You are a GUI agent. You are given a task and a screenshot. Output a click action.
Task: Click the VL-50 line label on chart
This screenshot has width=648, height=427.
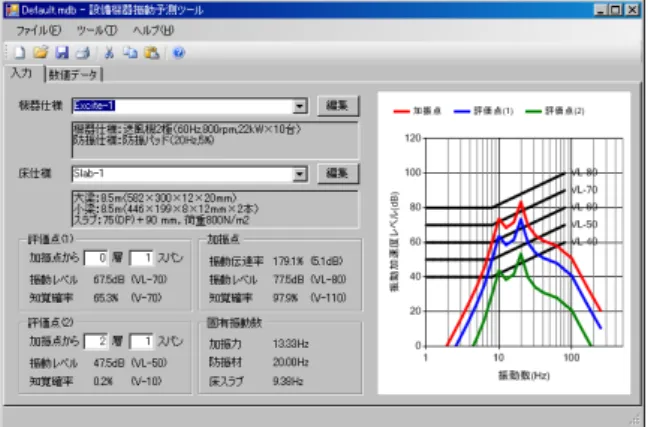click(584, 224)
